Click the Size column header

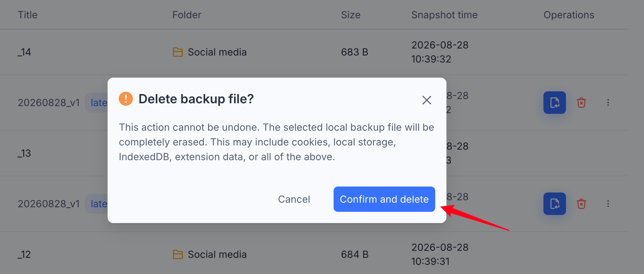click(x=351, y=15)
